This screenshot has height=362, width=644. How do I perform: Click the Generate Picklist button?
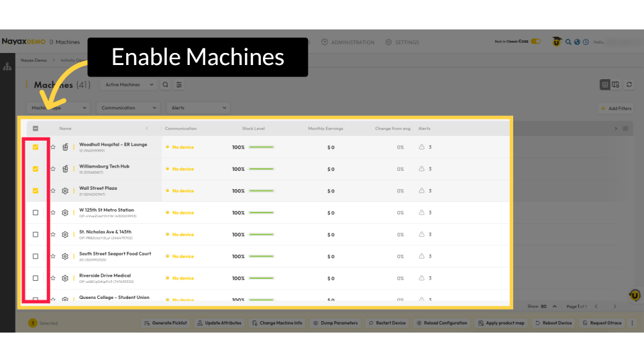click(166, 323)
